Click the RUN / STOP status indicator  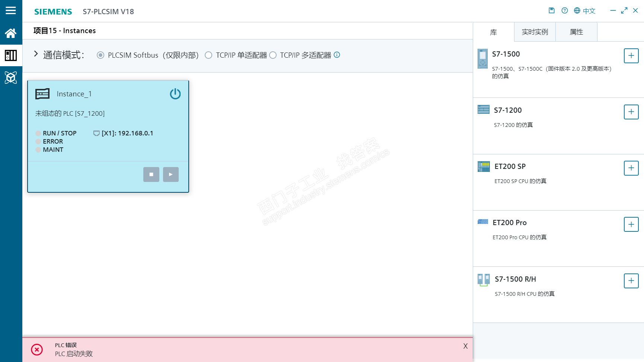point(38,133)
